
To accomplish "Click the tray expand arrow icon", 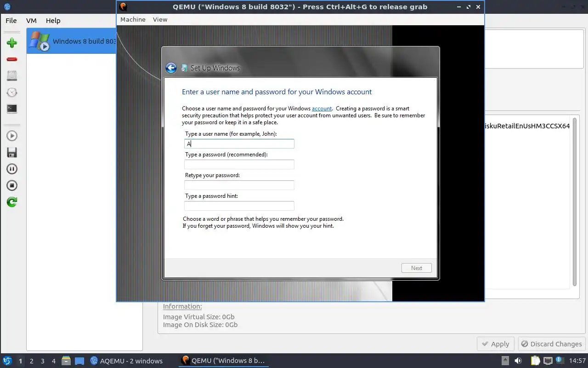I will [x=505, y=361].
